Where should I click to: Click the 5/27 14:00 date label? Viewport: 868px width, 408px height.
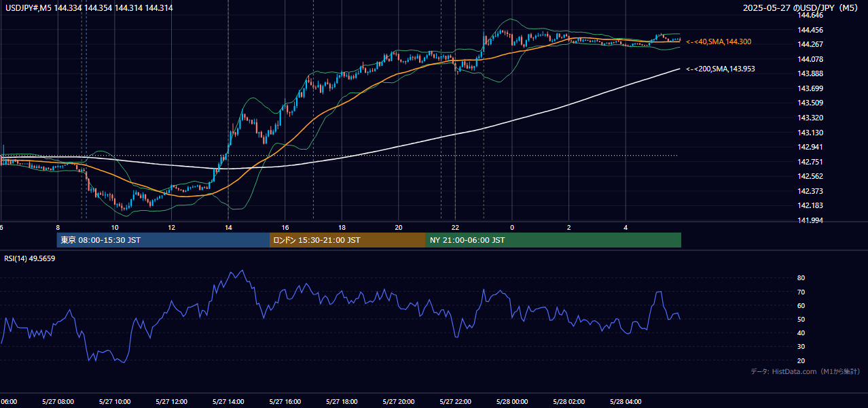point(228,401)
